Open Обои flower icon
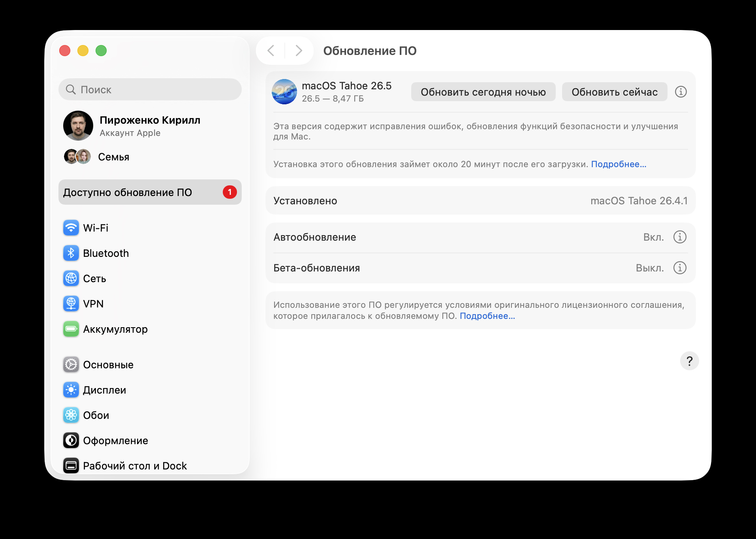The width and height of the screenshot is (756, 539). pos(71,415)
